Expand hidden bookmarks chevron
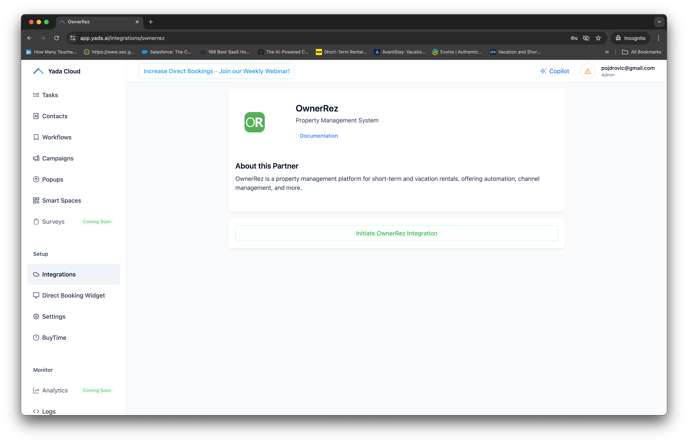Viewport: 688px width, 443px height. (x=607, y=52)
